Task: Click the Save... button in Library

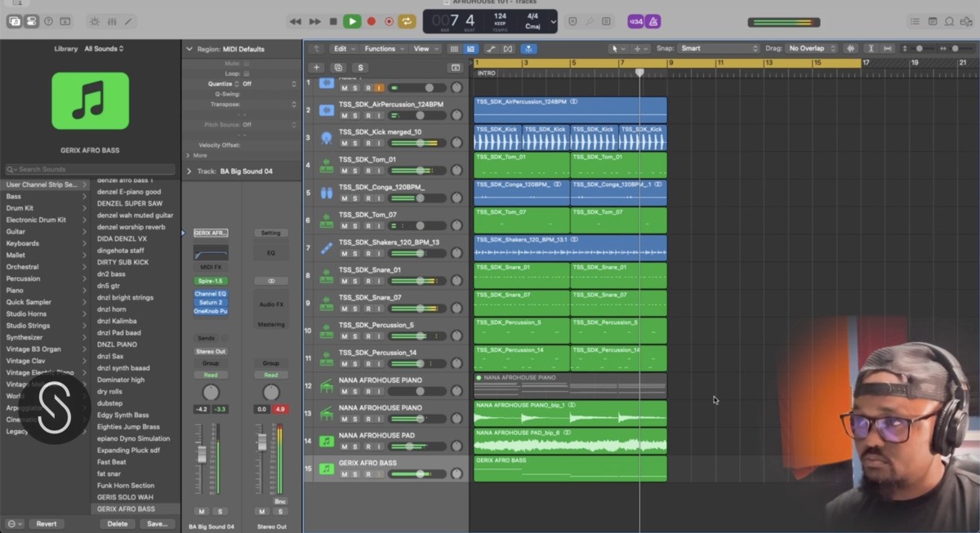Action: click(157, 524)
